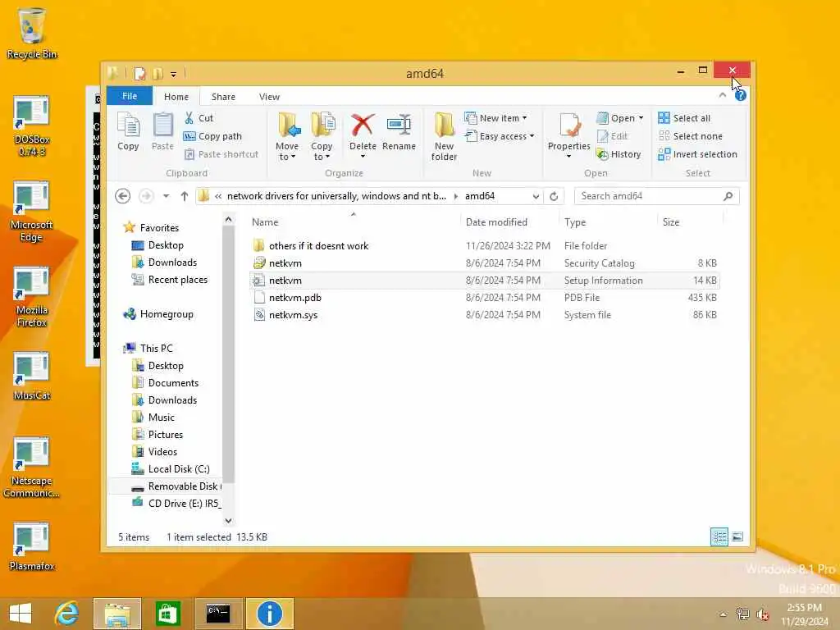Switch to the View ribbon tab
This screenshot has width=840, height=630.
(269, 97)
